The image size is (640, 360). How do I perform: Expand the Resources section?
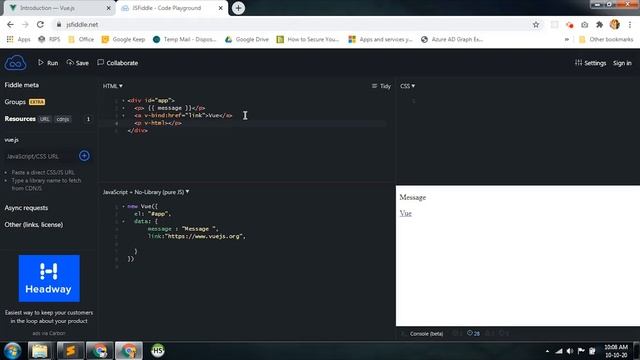click(20, 119)
